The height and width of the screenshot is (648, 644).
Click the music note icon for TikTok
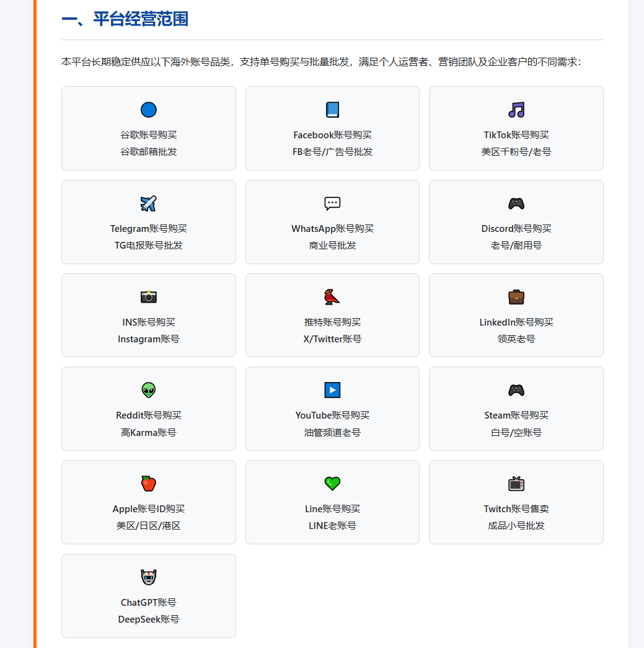(x=516, y=110)
